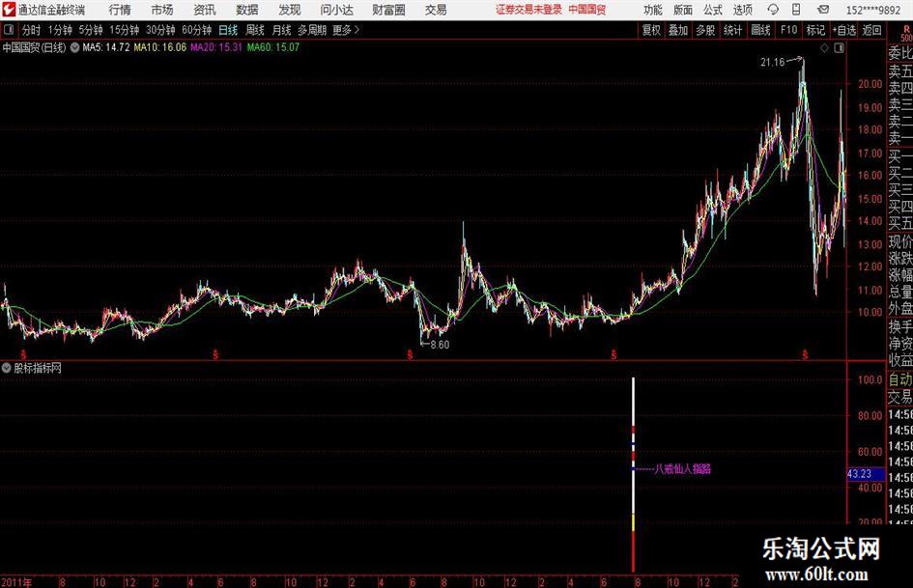Open the 问小达 menu

click(336, 10)
